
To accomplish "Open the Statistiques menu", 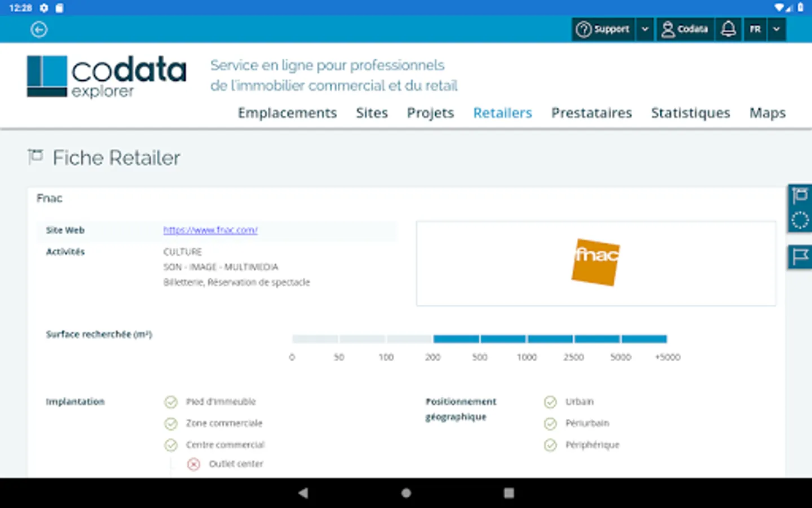I will click(690, 113).
